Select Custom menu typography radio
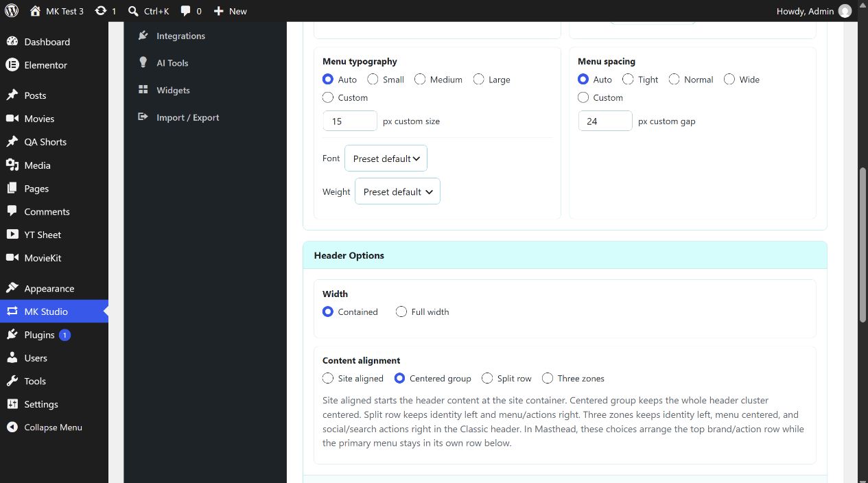The image size is (868, 483). point(328,97)
